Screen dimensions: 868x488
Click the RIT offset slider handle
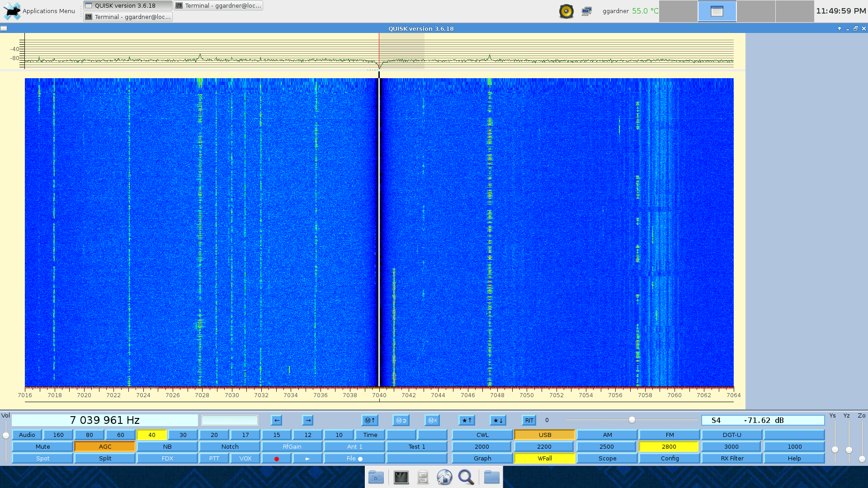(632, 420)
